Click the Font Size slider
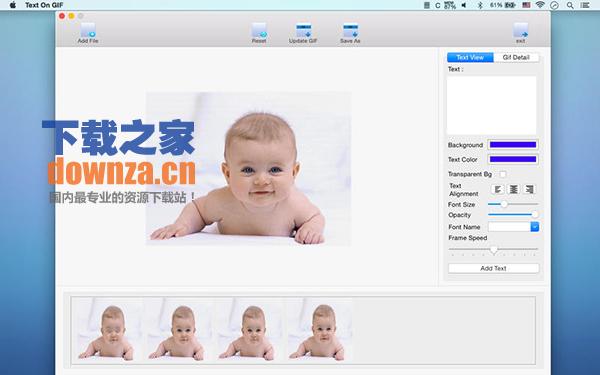The height and width of the screenshot is (375, 600). pos(513,204)
